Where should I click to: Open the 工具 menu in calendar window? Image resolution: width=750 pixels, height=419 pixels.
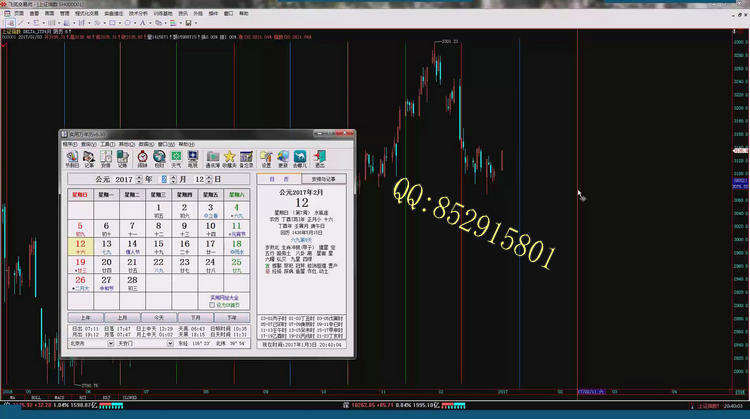(105, 144)
